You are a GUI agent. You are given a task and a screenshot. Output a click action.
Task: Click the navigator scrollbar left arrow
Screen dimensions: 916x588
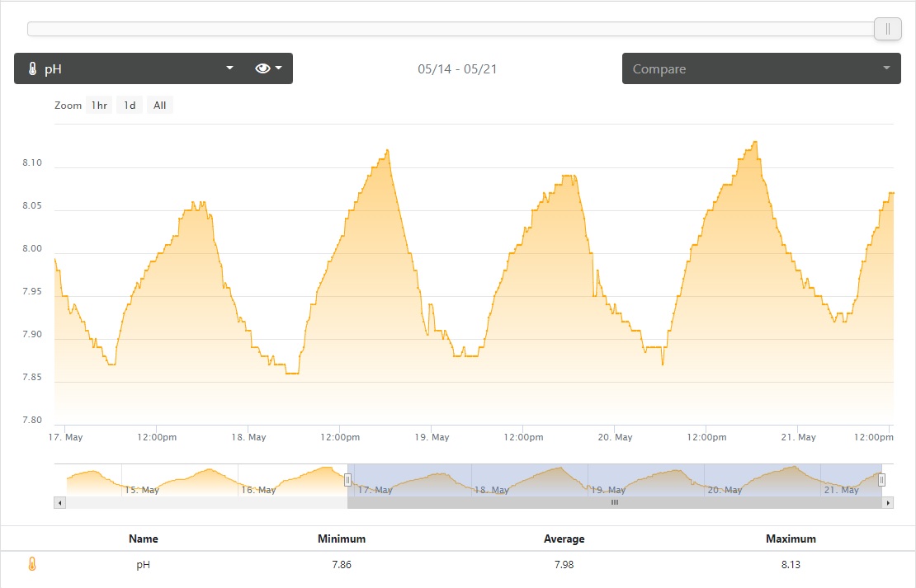[59, 502]
